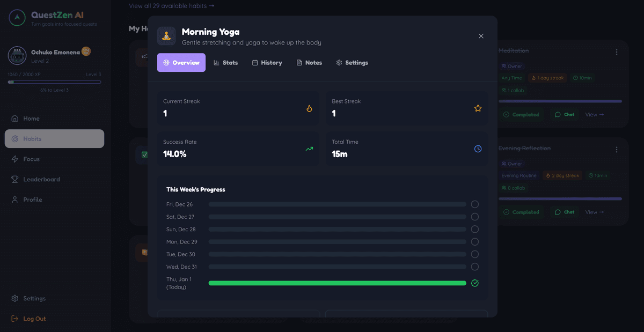Switch to the Stats tab
The image size is (644, 332).
tap(226, 62)
